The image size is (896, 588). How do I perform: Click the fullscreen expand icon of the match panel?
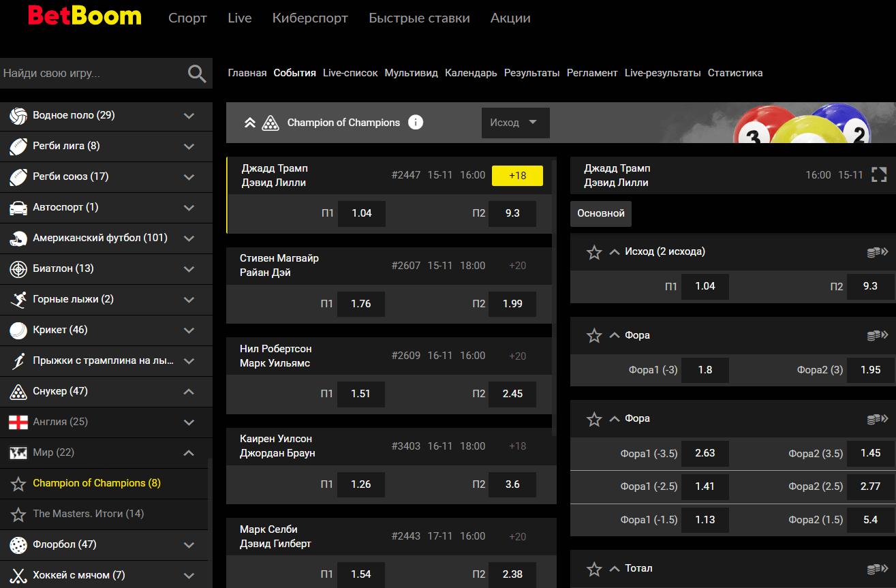pyautogui.click(x=879, y=175)
